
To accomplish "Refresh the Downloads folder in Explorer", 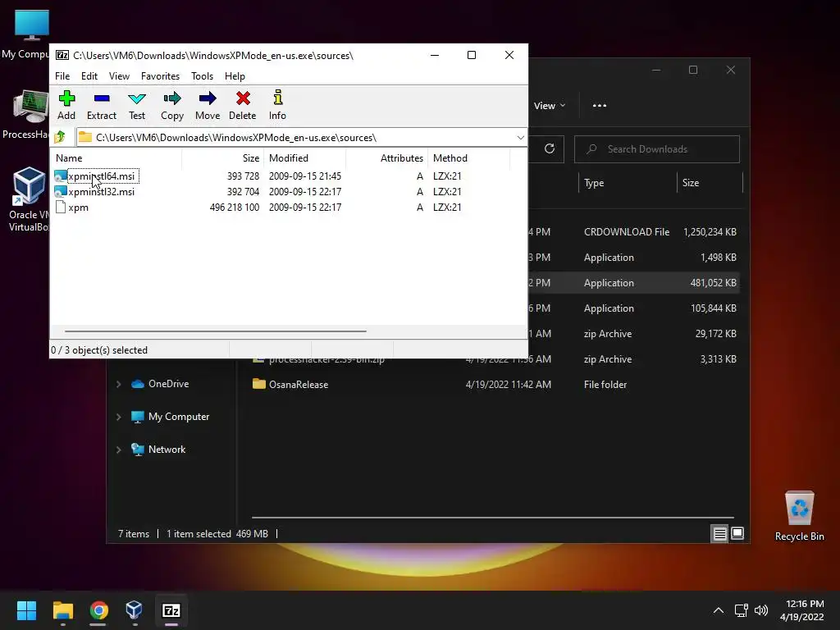I will point(549,149).
